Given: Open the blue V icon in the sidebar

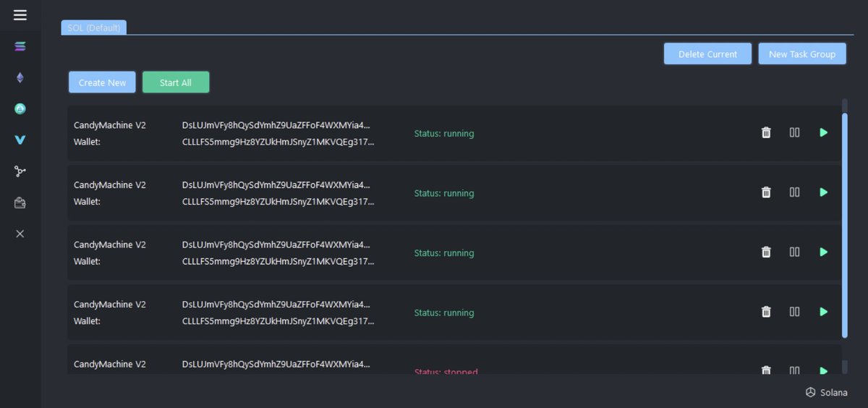Looking at the screenshot, I should [x=20, y=140].
